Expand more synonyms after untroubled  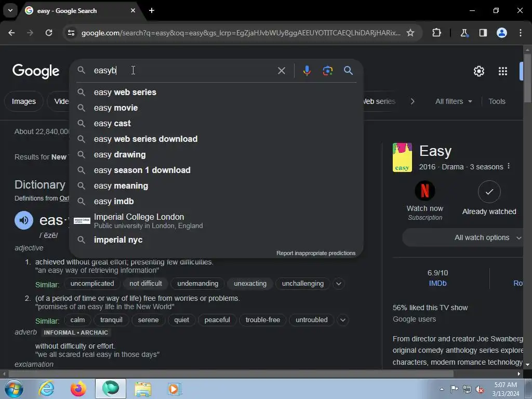pos(343,320)
